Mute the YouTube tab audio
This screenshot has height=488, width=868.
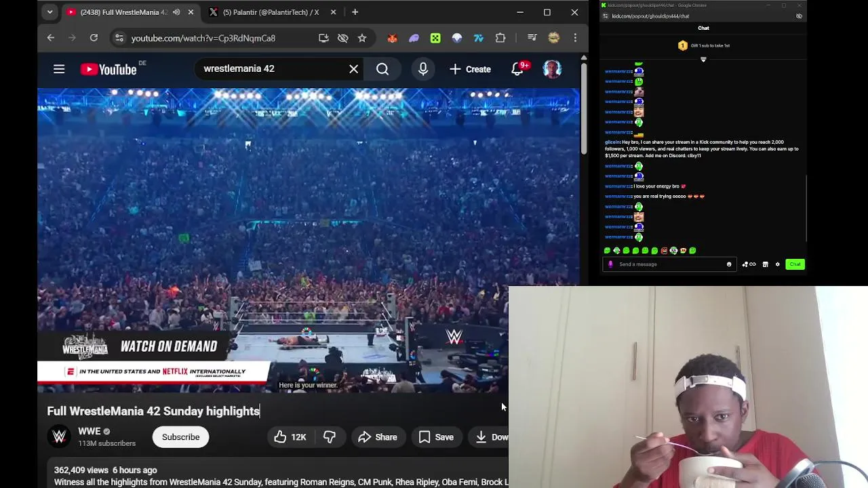(x=176, y=12)
